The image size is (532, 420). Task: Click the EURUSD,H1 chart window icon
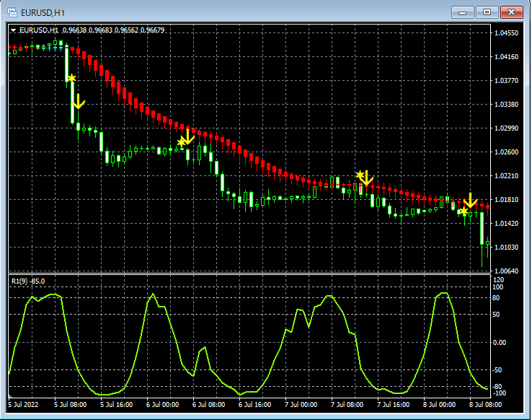12,12
